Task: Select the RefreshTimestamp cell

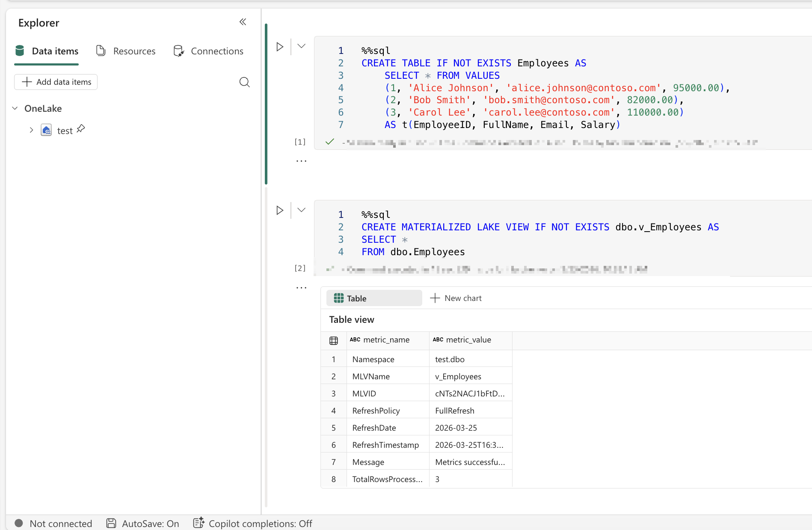Action: (388, 445)
